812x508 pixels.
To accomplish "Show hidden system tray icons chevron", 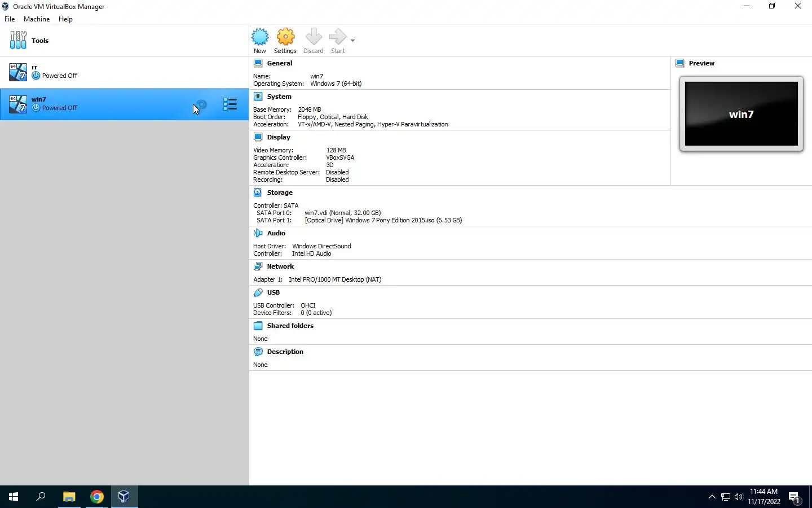I will point(712,497).
